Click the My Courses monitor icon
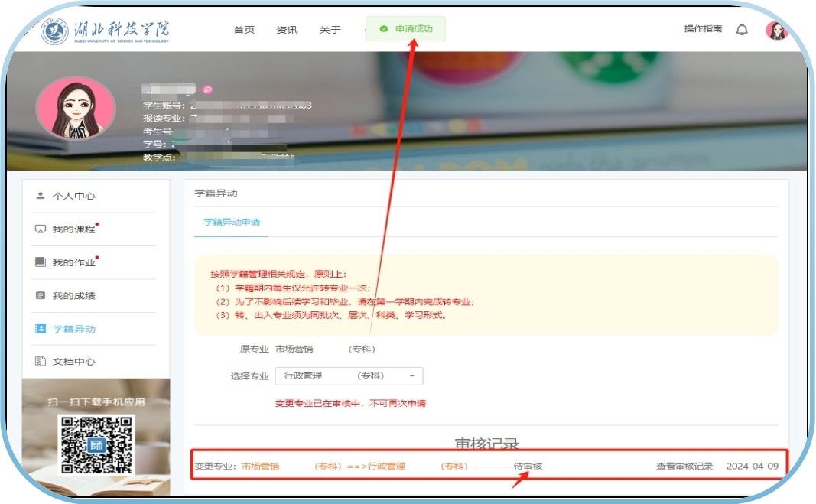The height and width of the screenshot is (504, 816). click(x=41, y=229)
